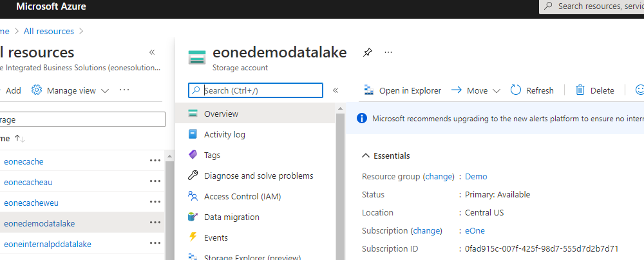Open context menu for eonecacheau row
The width and height of the screenshot is (644, 260).
pos(155,181)
